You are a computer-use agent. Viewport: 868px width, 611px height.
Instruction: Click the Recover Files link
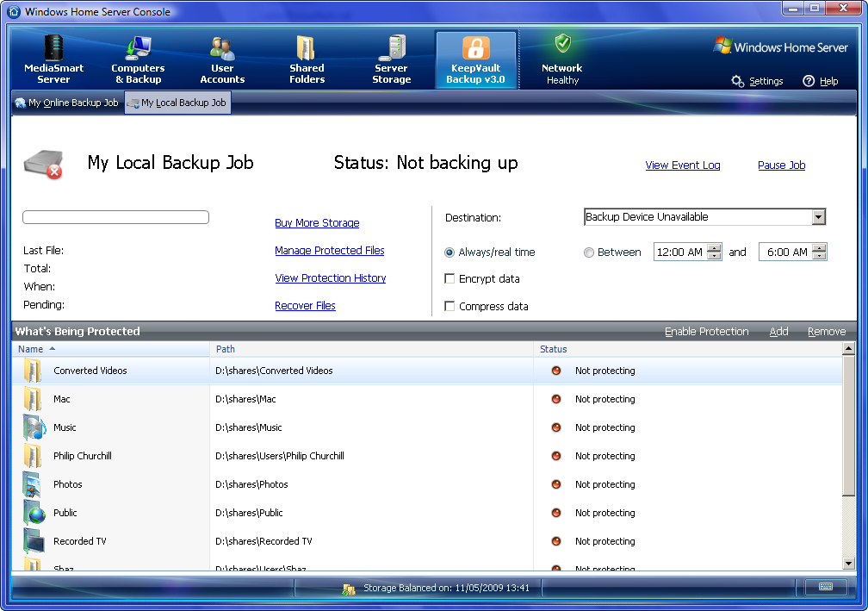coord(305,306)
